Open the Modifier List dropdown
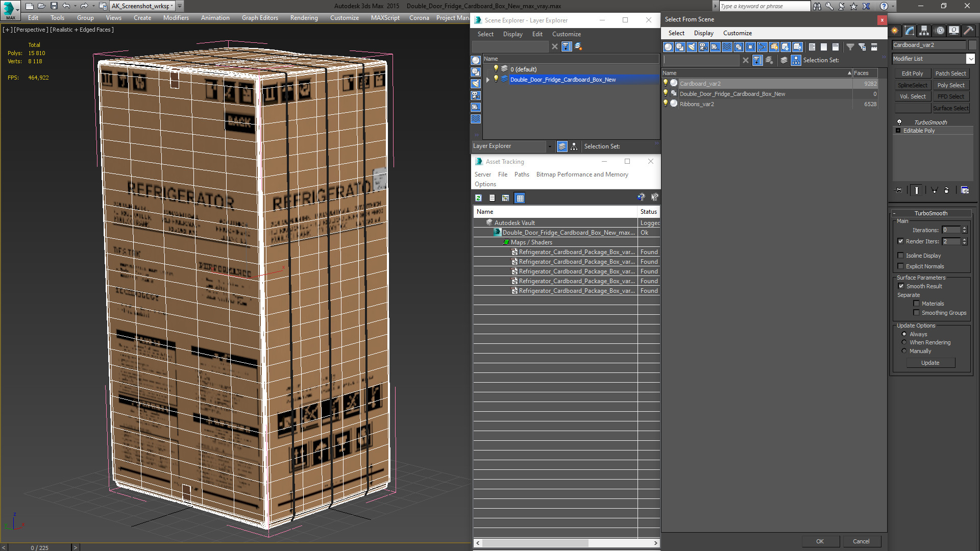 click(x=970, y=59)
